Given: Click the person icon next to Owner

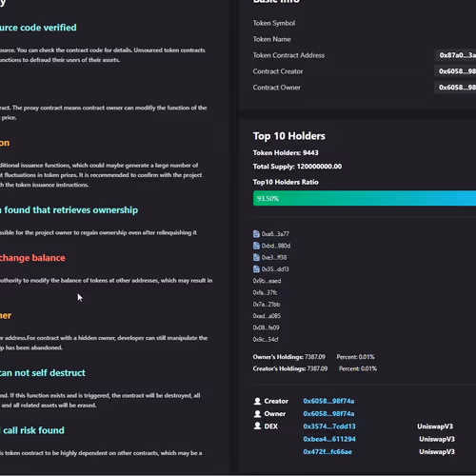Looking at the screenshot, I should pyautogui.click(x=257, y=414).
